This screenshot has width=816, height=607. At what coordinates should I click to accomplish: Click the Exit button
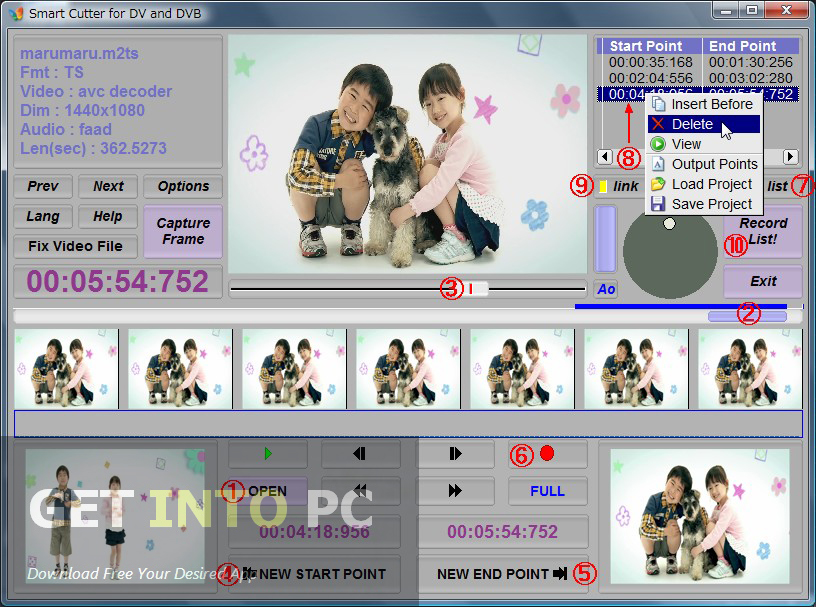(x=763, y=281)
